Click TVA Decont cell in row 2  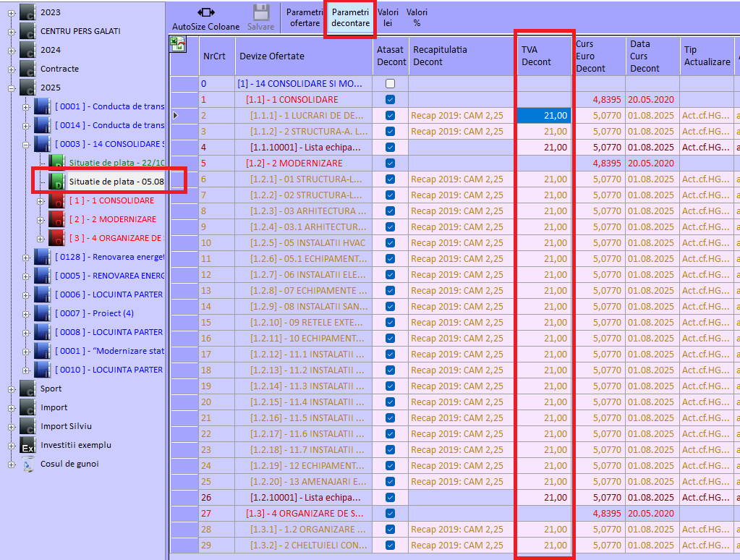(544, 116)
